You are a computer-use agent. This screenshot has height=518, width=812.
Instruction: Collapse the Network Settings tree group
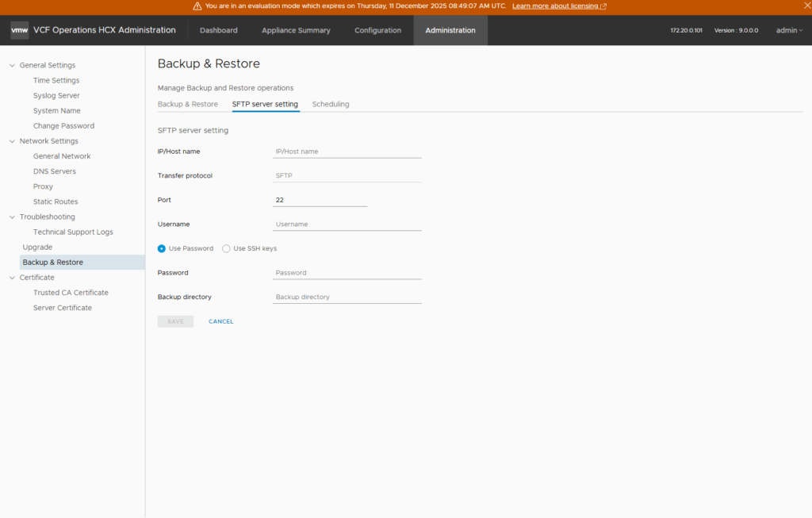[12, 141]
